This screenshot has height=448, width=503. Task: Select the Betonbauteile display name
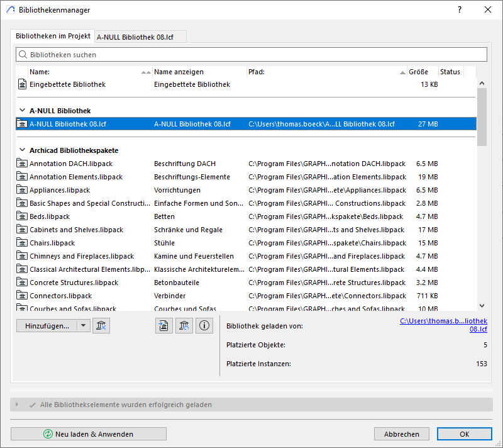coord(177,283)
